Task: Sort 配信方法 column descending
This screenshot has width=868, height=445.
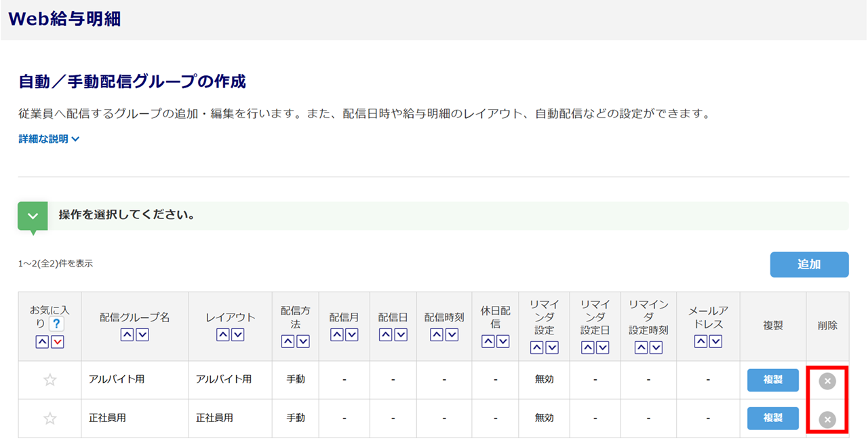Action: coord(303,342)
